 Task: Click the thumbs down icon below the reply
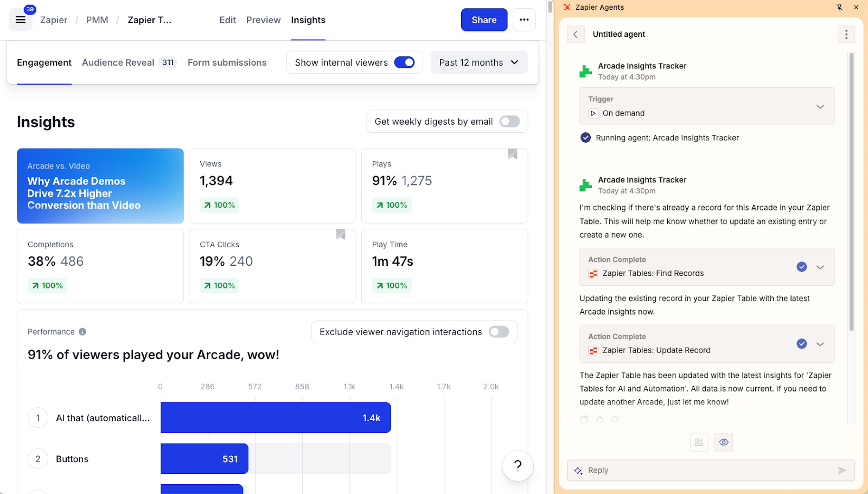615,419
